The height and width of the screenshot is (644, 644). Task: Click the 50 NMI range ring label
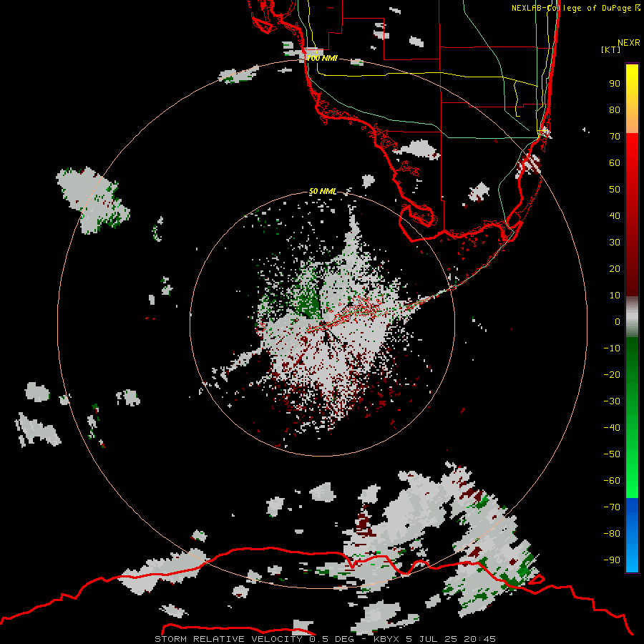click(x=323, y=191)
